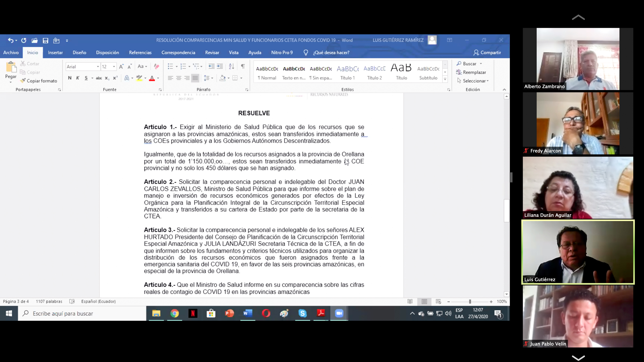Collapse the ribbon with the chevron
The height and width of the screenshot is (362, 644).
[x=504, y=90]
